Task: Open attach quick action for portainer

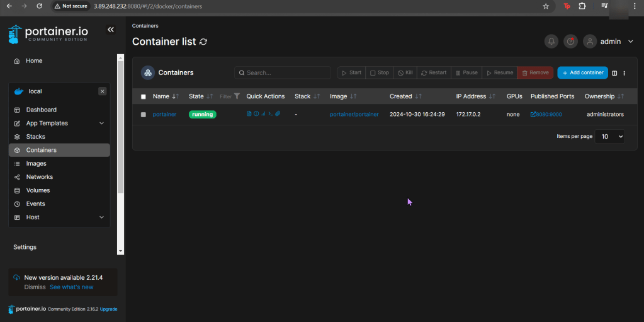Action: 277,114
